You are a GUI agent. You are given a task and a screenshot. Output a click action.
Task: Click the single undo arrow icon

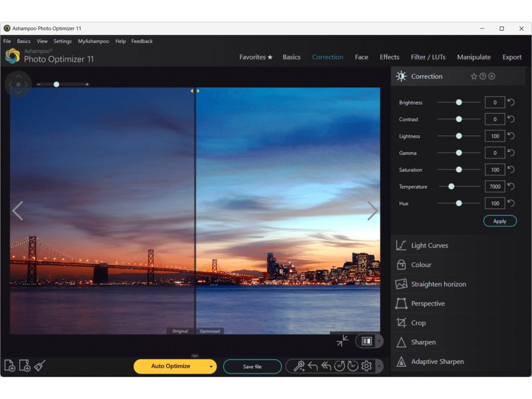(313, 366)
